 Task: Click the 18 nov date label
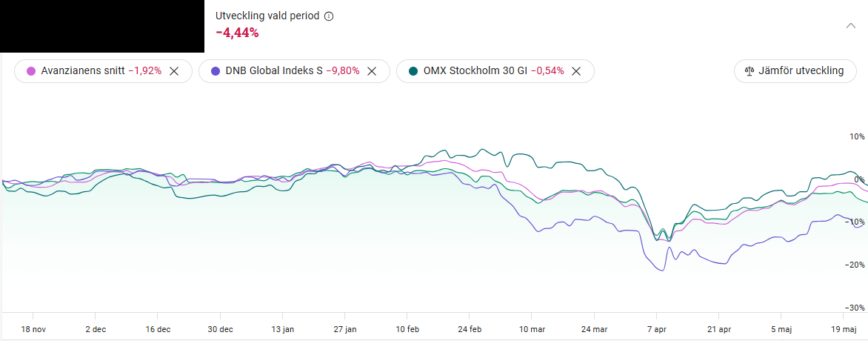click(33, 329)
